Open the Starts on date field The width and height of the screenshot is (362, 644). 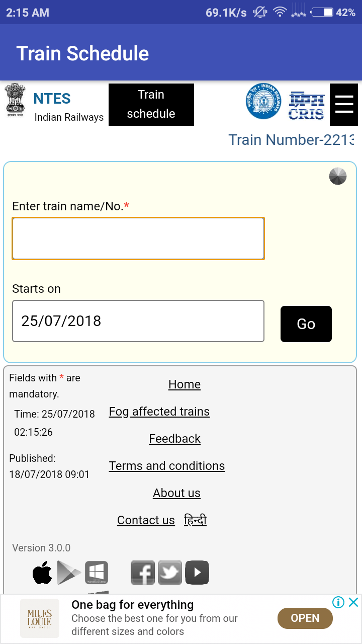tap(138, 321)
